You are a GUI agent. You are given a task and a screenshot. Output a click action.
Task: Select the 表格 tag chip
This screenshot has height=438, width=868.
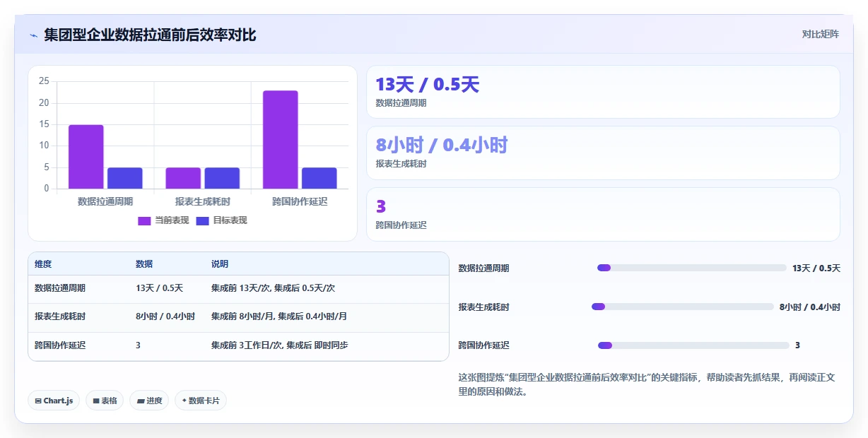[x=105, y=401]
